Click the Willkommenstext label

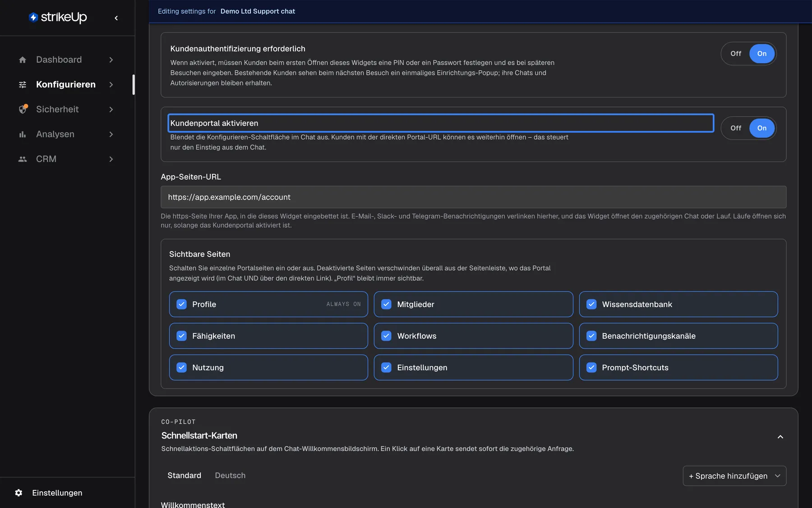pos(193,504)
